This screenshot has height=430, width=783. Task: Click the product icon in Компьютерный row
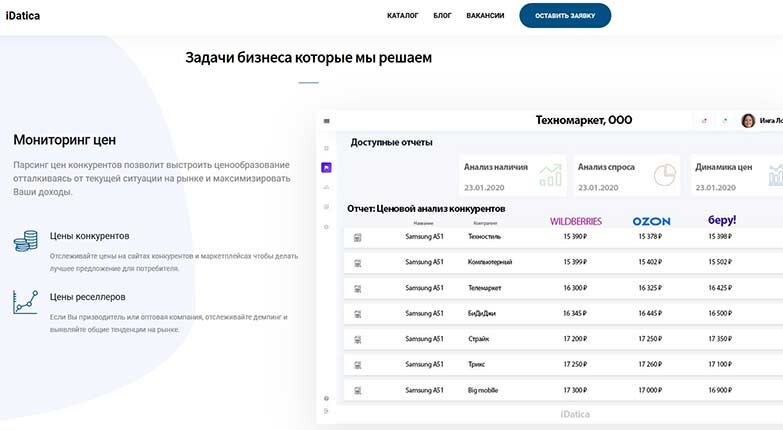(x=358, y=263)
